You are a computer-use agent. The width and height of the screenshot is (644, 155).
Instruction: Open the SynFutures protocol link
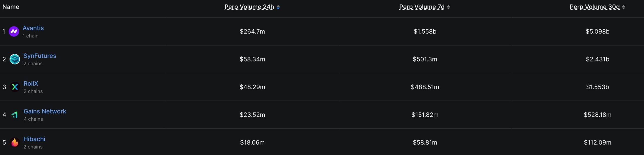tap(40, 56)
